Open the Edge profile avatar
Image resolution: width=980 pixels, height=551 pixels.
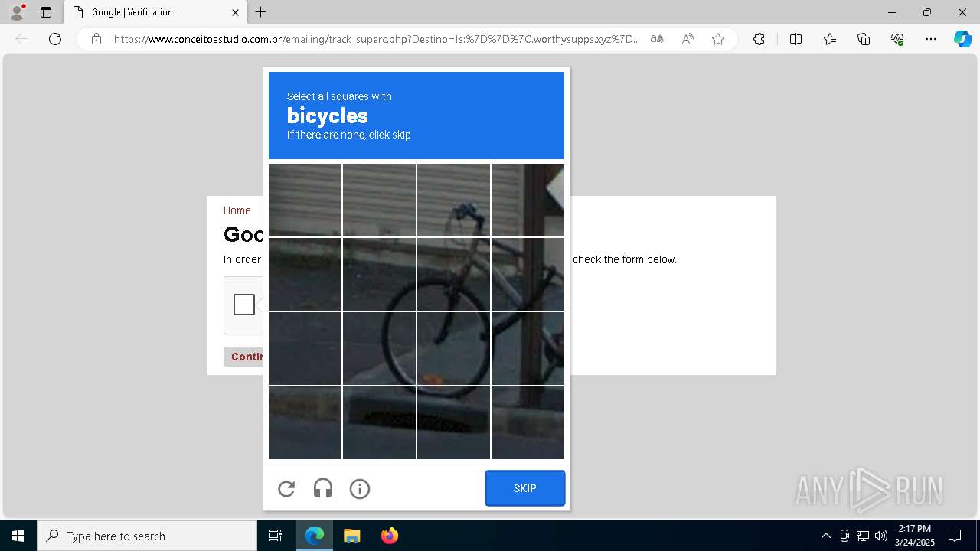coord(17,12)
